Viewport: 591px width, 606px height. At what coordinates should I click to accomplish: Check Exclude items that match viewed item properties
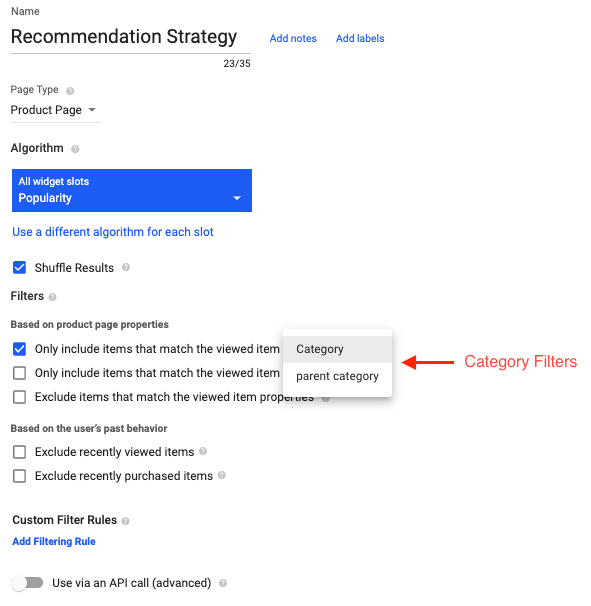pos(19,397)
